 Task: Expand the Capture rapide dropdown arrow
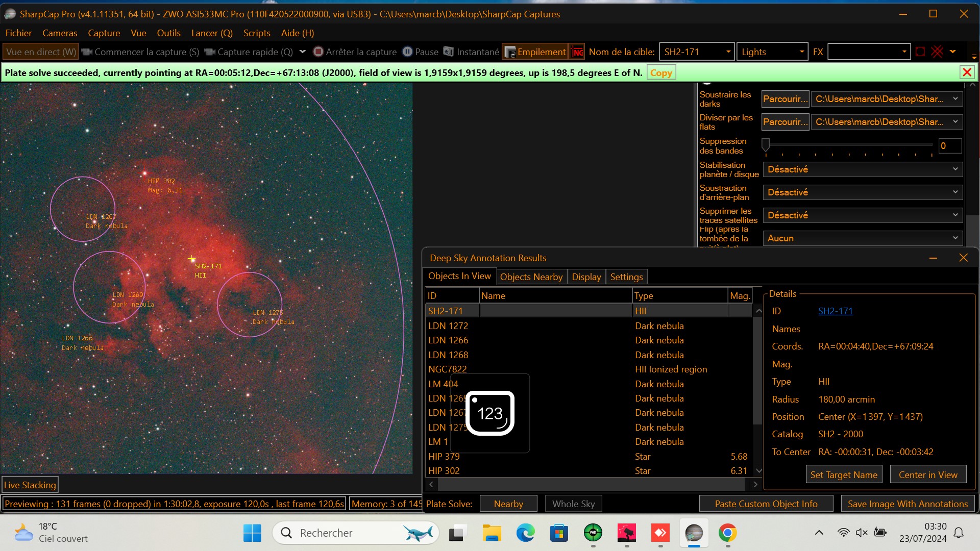point(302,52)
